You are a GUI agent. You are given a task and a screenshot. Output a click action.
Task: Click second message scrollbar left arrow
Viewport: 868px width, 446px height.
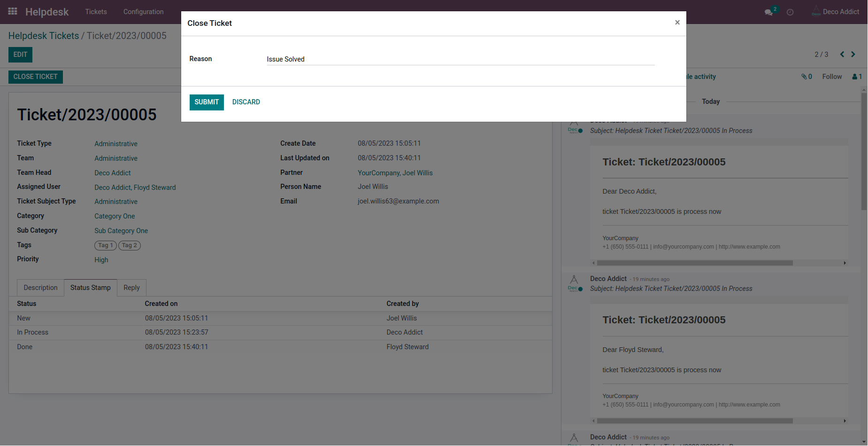click(x=593, y=421)
